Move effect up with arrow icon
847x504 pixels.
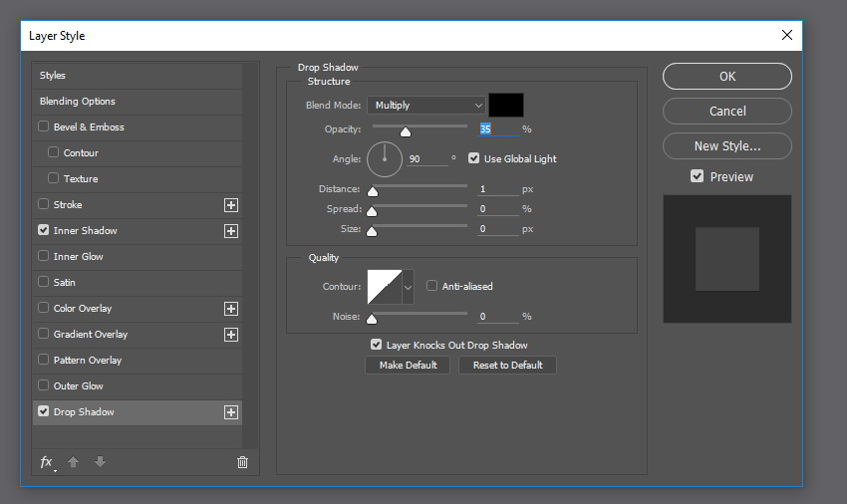(x=74, y=462)
